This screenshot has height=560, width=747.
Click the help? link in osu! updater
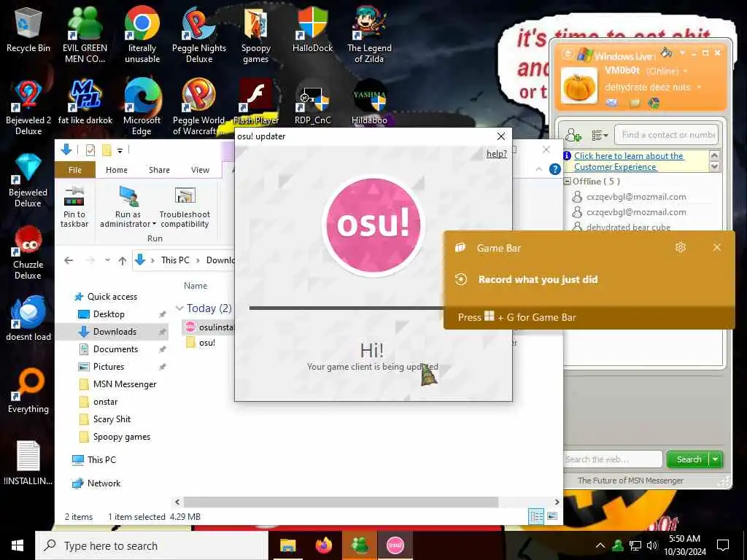pyautogui.click(x=496, y=154)
